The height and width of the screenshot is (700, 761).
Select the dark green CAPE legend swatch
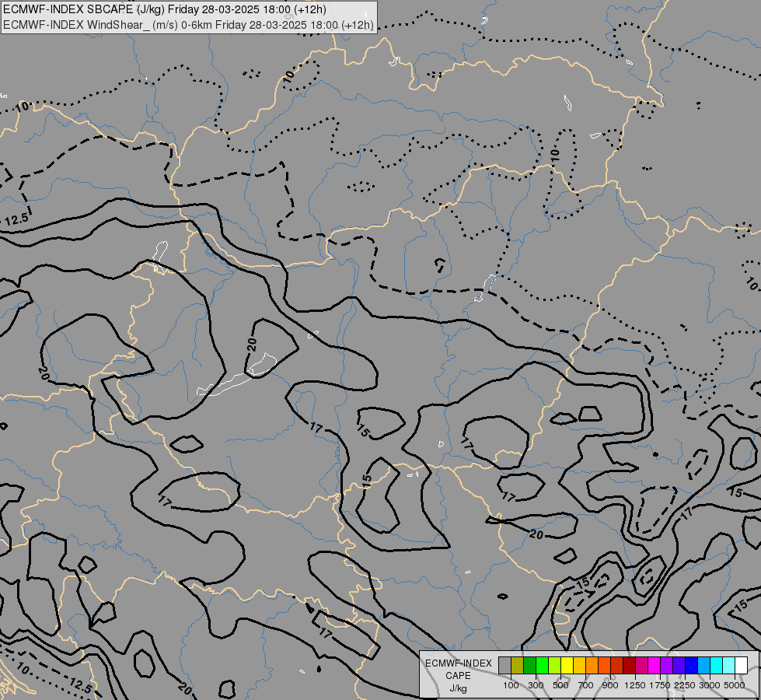[529, 666]
